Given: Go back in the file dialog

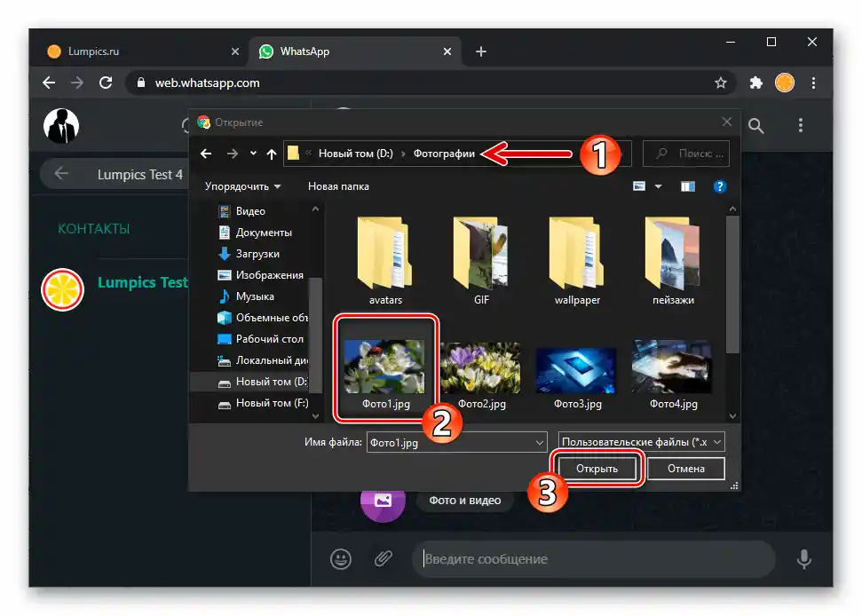Looking at the screenshot, I should click(206, 154).
